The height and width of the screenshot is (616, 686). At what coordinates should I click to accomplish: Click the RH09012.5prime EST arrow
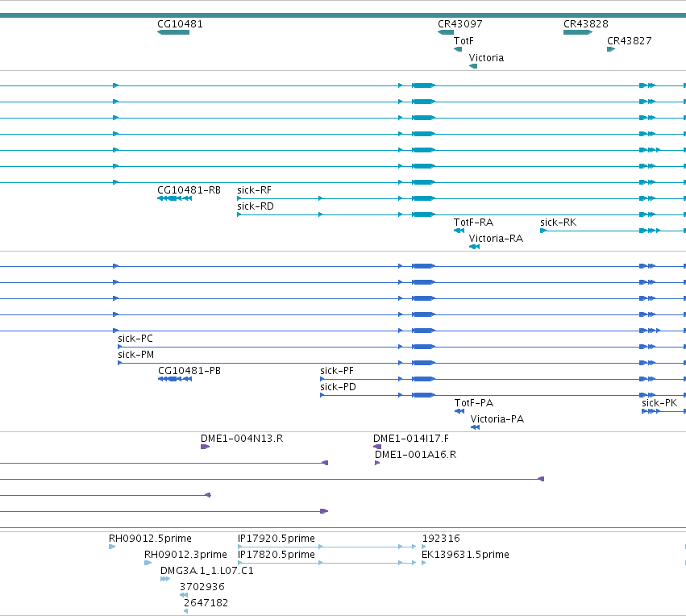[112, 547]
